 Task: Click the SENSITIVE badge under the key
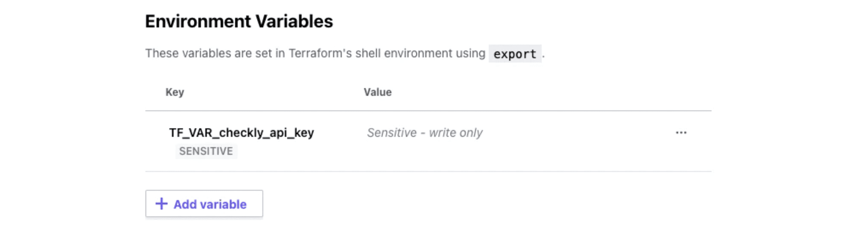(x=206, y=151)
